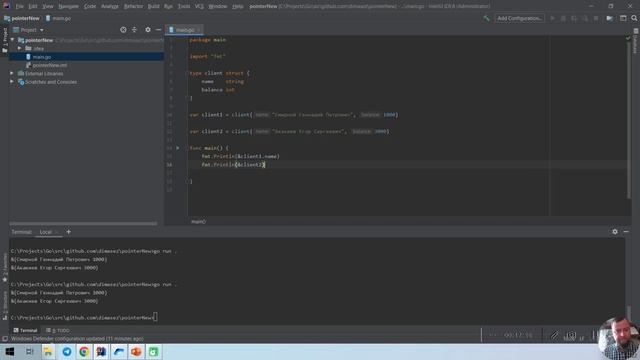Click line number 16 in the gutter
This screenshot has width=640, height=360.
[x=169, y=165]
